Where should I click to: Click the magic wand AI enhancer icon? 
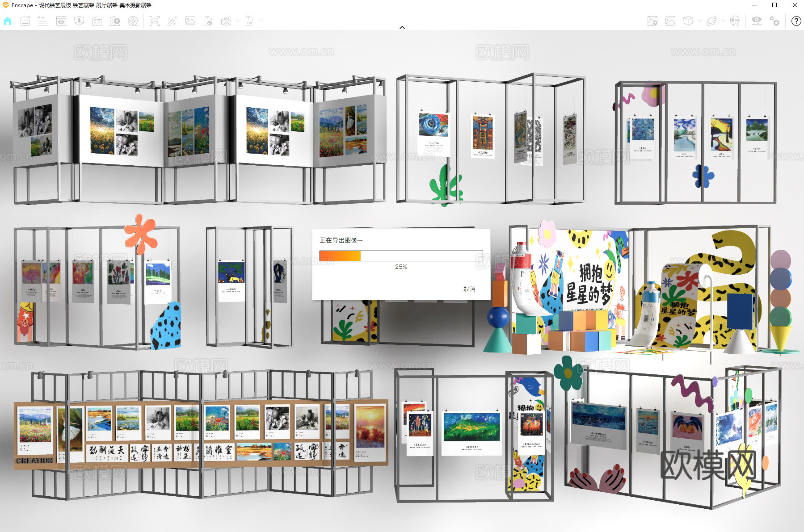[172, 21]
